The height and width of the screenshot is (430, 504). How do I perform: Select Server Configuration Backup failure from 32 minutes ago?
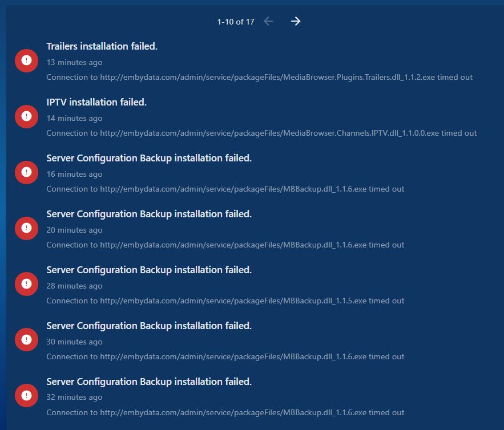(x=149, y=382)
